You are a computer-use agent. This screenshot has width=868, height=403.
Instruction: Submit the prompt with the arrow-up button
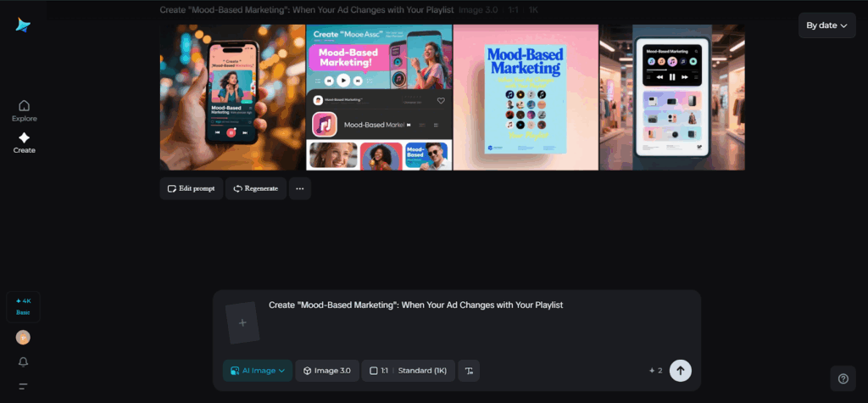(x=680, y=371)
